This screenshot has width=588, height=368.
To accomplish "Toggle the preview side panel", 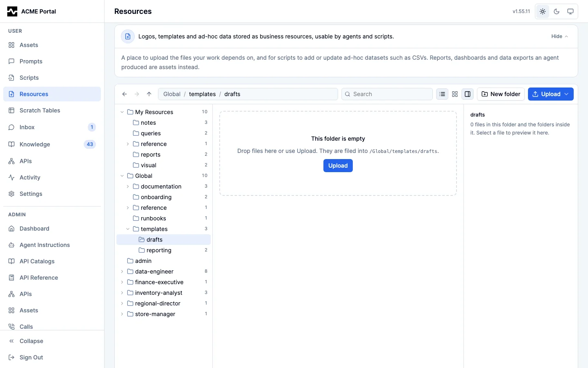I will (x=468, y=94).
